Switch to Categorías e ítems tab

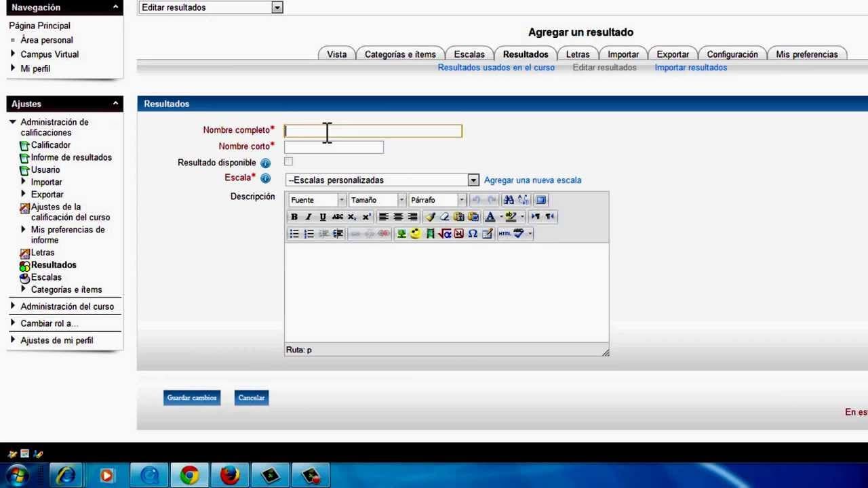click(x=400, y=54)
